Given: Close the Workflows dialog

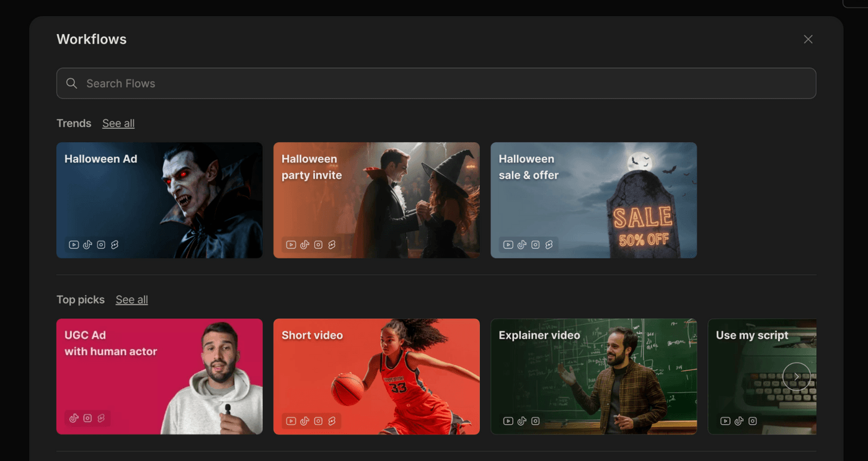Looking at the screenshot, I should pyautogui.click(x=808, y=39).
